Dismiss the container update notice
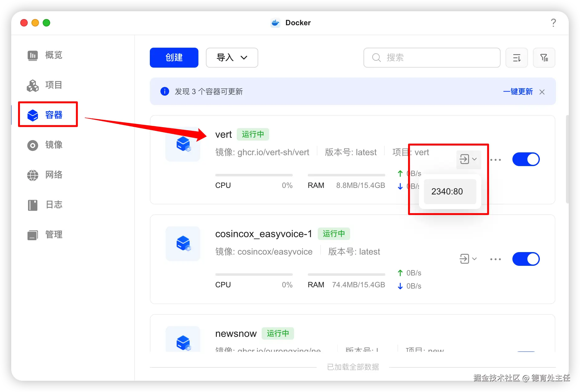 pos(542,92)
